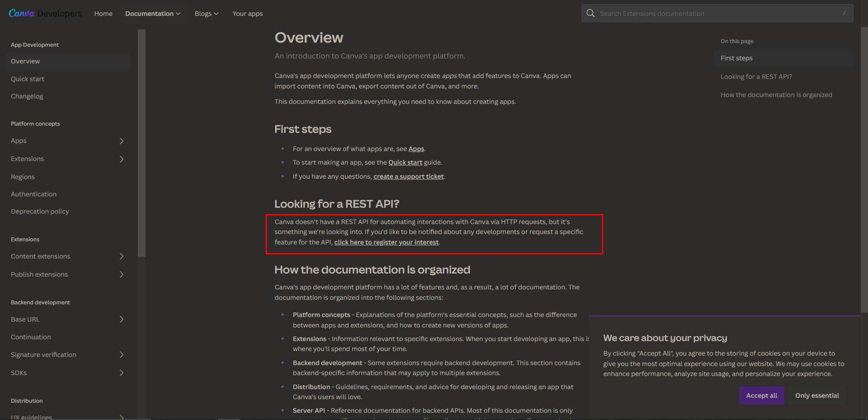
Task: Choose Only essential cookies
Action: click(817, 396)
